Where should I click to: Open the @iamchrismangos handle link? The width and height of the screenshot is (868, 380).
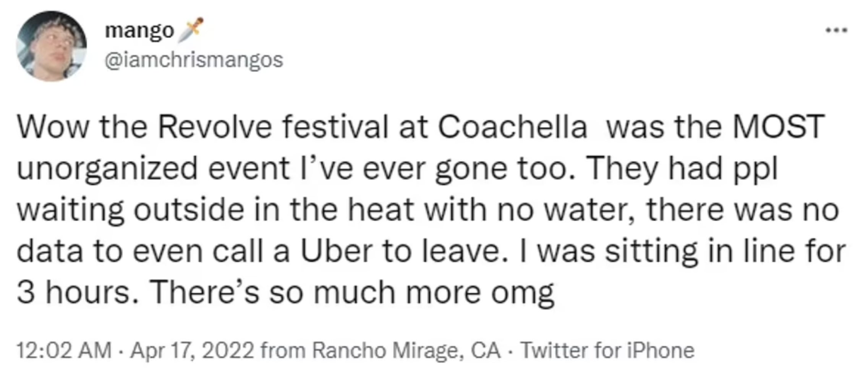pyautogui.click(x=194, y=60)
